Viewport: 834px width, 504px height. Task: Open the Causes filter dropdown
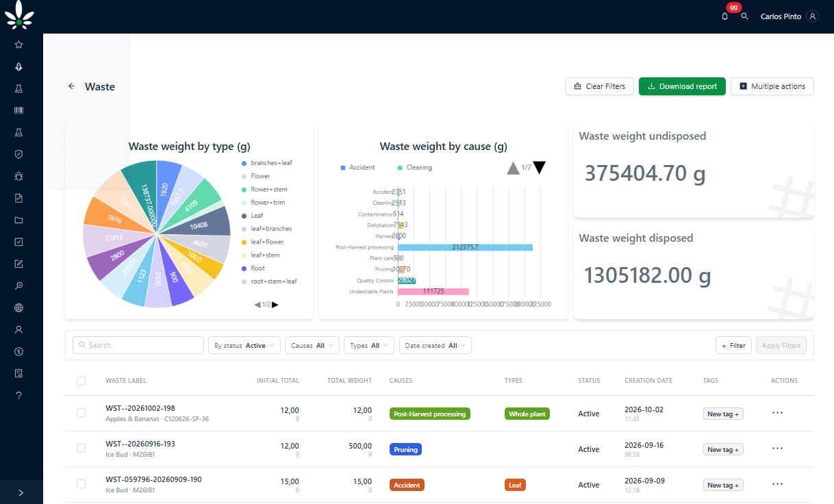coord(312,345)
